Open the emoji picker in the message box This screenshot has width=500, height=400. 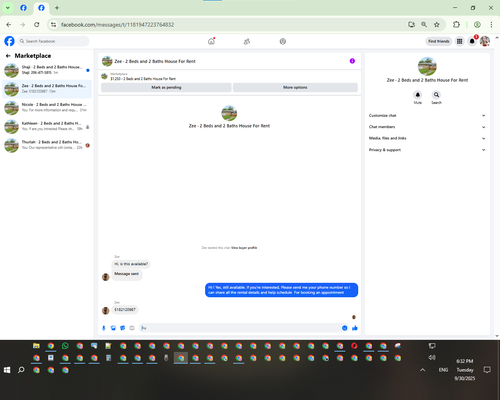tap(345, 328)
